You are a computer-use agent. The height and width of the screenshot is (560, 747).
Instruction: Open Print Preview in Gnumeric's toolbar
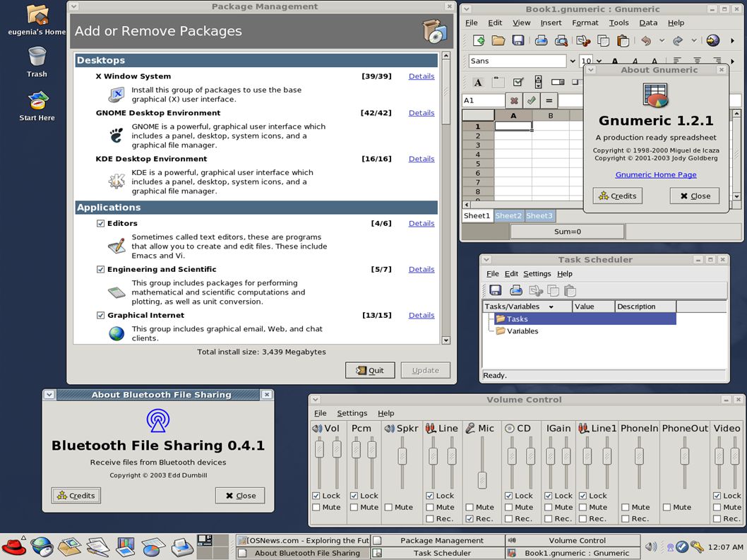[x=561, y=40]
